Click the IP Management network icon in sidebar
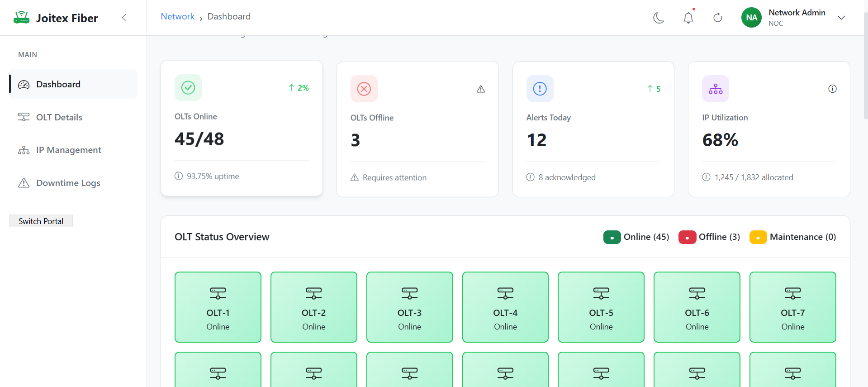 [x=24, y=150]
